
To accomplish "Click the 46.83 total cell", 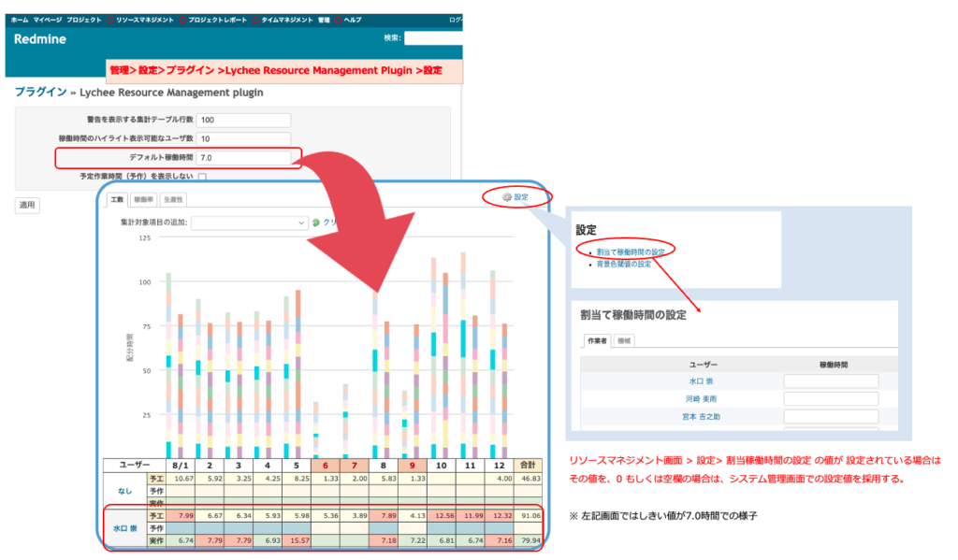I will point(528,479).
